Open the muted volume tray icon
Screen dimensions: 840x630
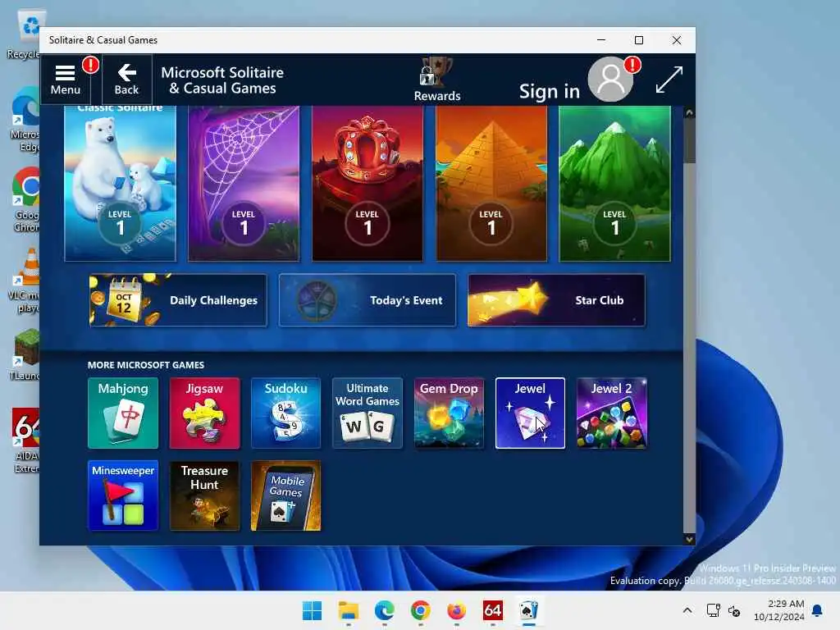click(x=734, y=610)
